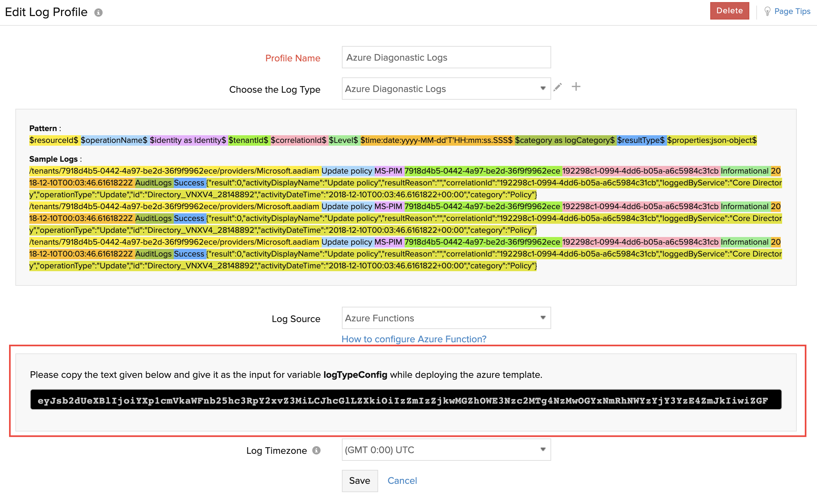Open the Page Tips link
Screen dimensions: 817x504
pos(792,11)
